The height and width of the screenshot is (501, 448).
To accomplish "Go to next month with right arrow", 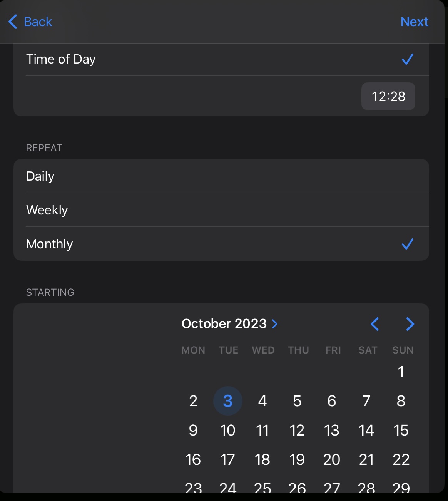I will 410,324.
